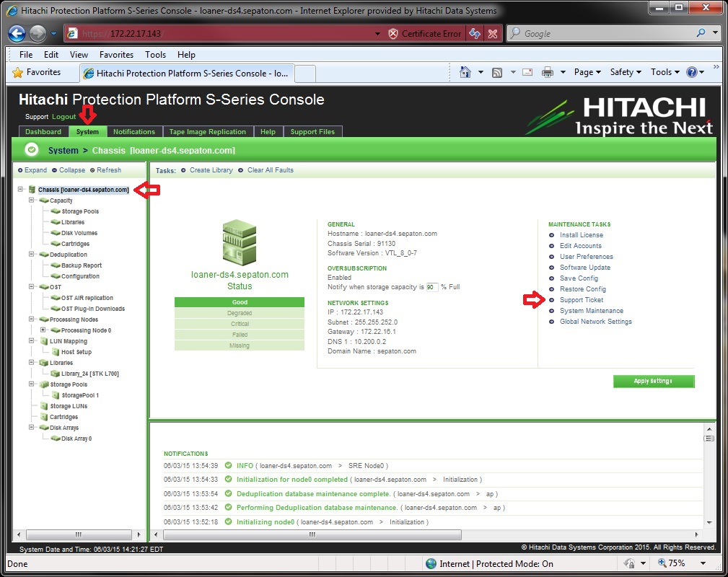Click the Refresh page icon in the address bar
728x577 pixels.
coord(475,33)
